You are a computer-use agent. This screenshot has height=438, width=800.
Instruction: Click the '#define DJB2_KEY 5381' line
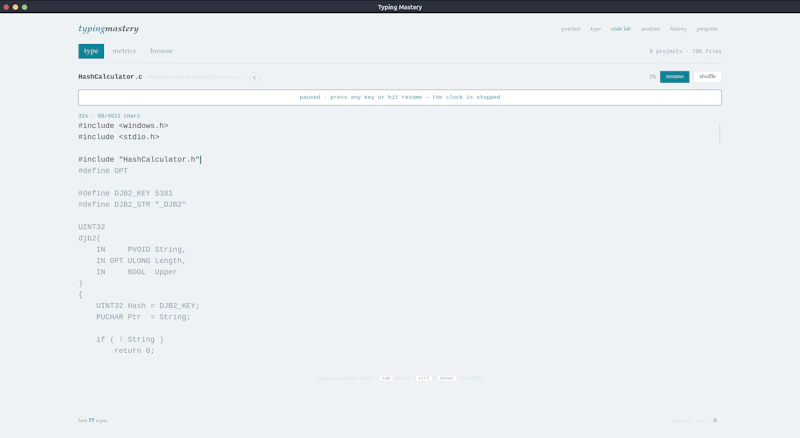pos(125,193)
